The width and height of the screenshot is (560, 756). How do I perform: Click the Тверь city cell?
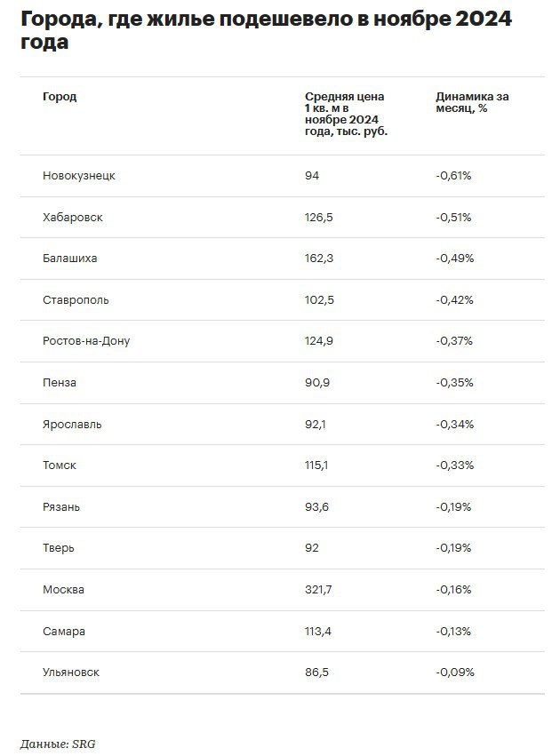(x=59, y=548)
